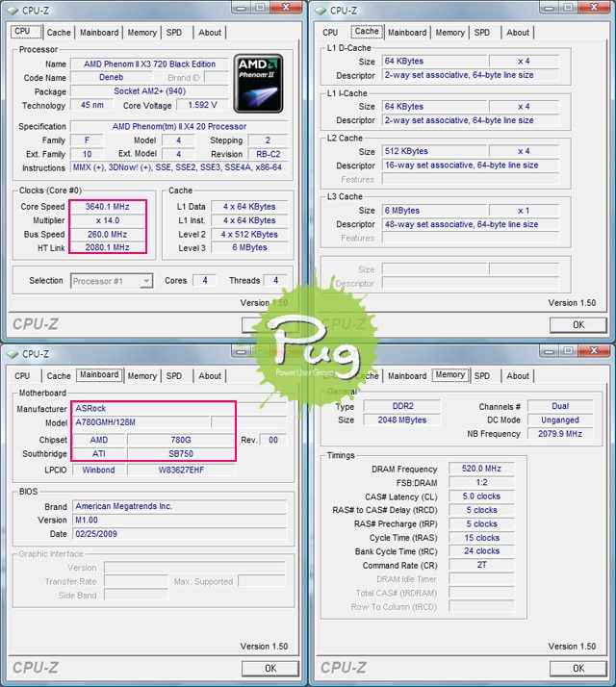Select SPD tab in the DRAM timings window
The height and width of the screenshot is (687, 616).
pos(482,376)
